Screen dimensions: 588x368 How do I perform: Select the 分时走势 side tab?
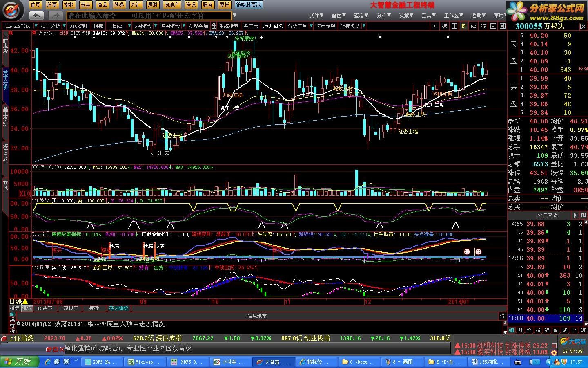[5, 43]
